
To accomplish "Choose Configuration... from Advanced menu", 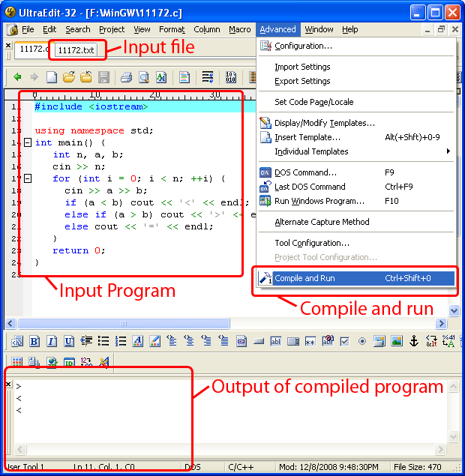I will click(356, 46).
